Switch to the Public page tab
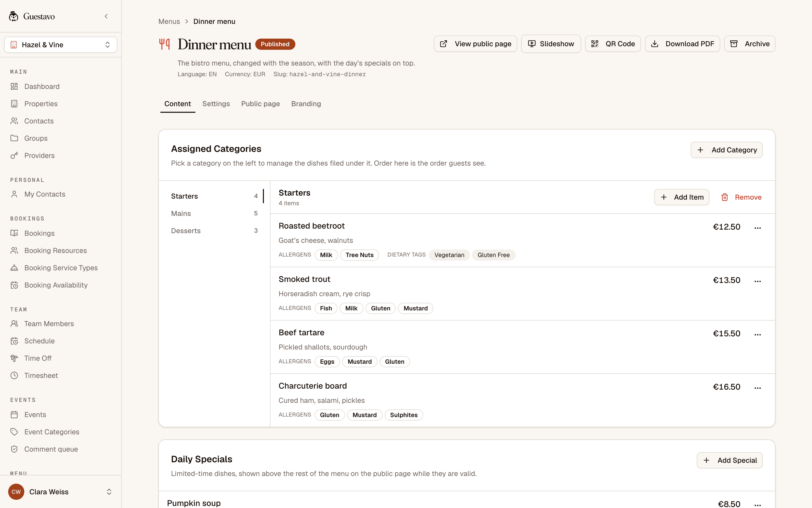 260,104
